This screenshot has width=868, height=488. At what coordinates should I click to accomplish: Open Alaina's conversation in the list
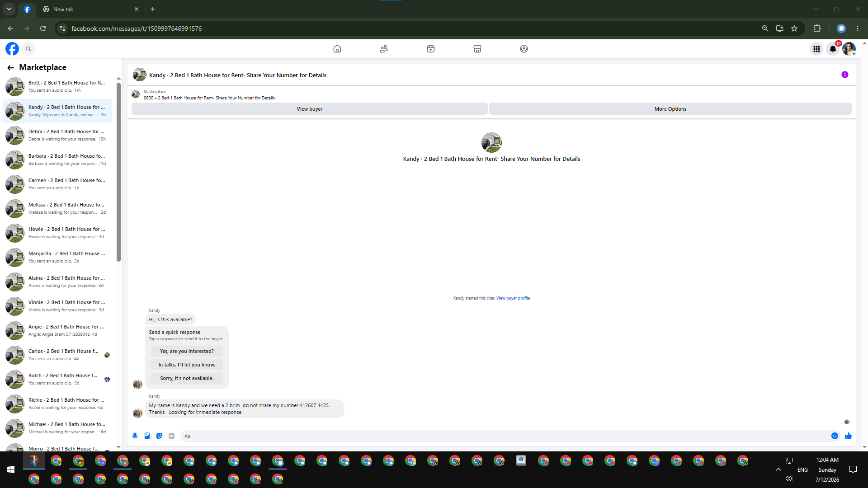[x=58, y=282]
